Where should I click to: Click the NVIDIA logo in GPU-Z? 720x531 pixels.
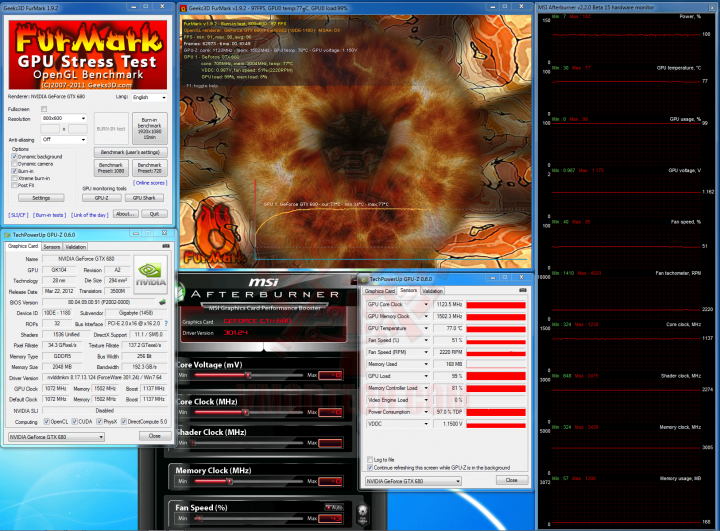[x=150, y=274]
